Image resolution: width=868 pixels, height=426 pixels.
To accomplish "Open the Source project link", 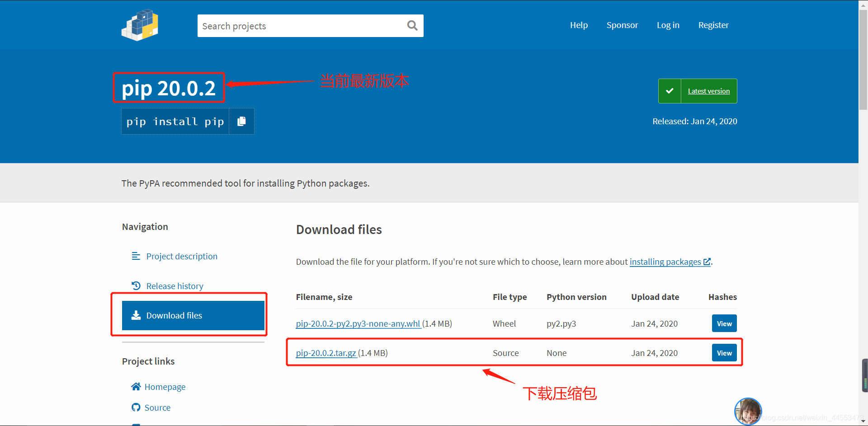I will [157, 407].
